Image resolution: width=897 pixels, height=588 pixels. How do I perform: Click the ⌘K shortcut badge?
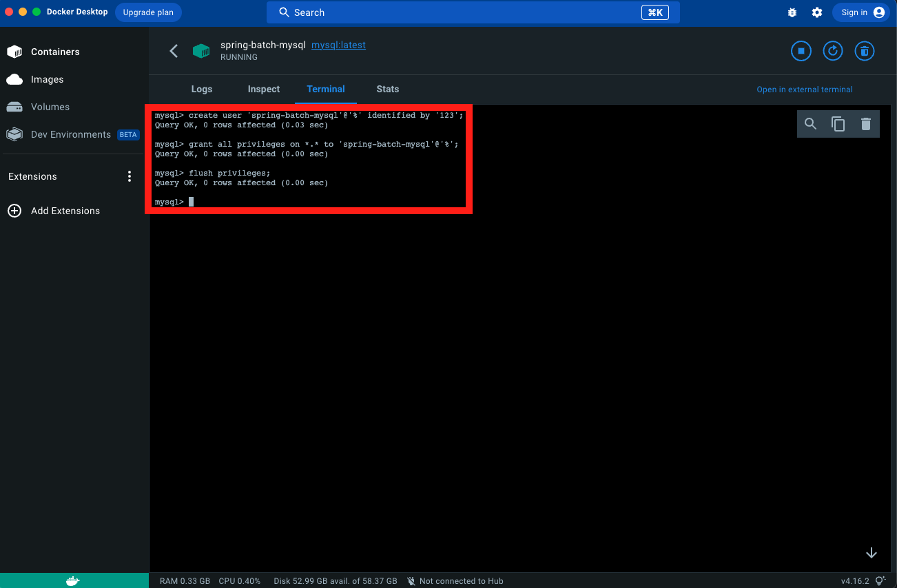point(654,12)
